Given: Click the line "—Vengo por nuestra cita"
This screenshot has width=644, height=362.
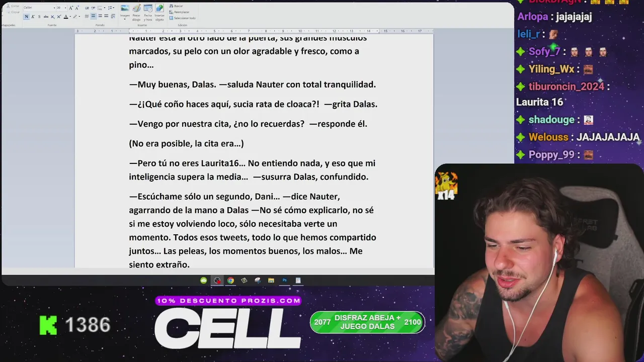Looking at the screenshot, I should (x=248, y=124).
